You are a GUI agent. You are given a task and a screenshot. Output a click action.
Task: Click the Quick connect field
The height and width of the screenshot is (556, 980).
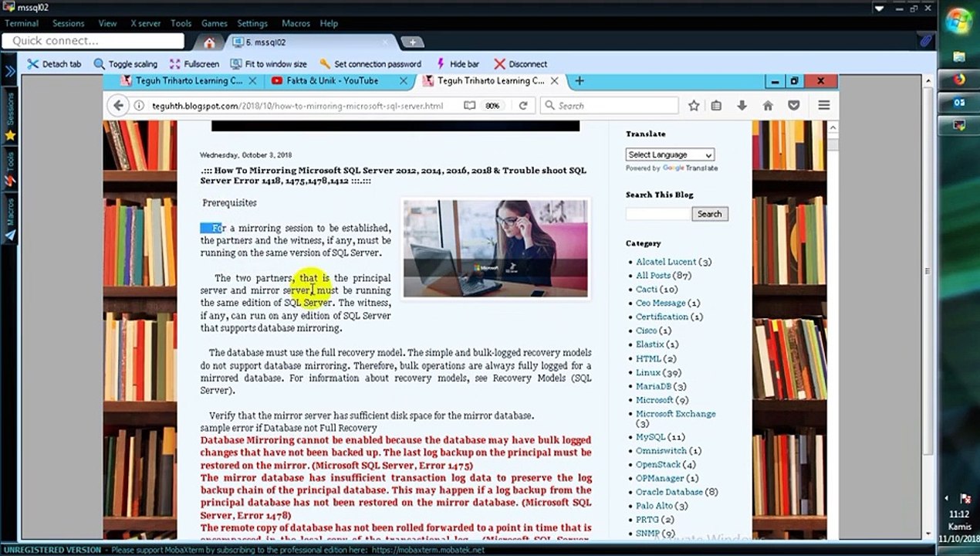(x=93, y=41)
